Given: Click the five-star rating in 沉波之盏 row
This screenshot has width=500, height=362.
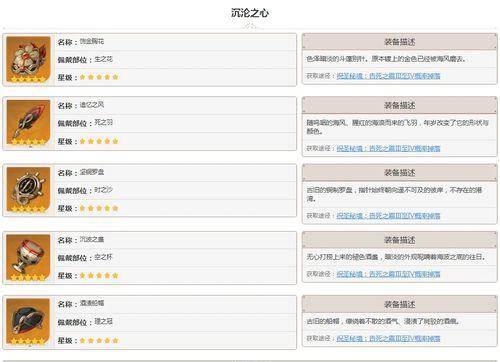Looking at the screenshot, I should click(x=99, y=275).
